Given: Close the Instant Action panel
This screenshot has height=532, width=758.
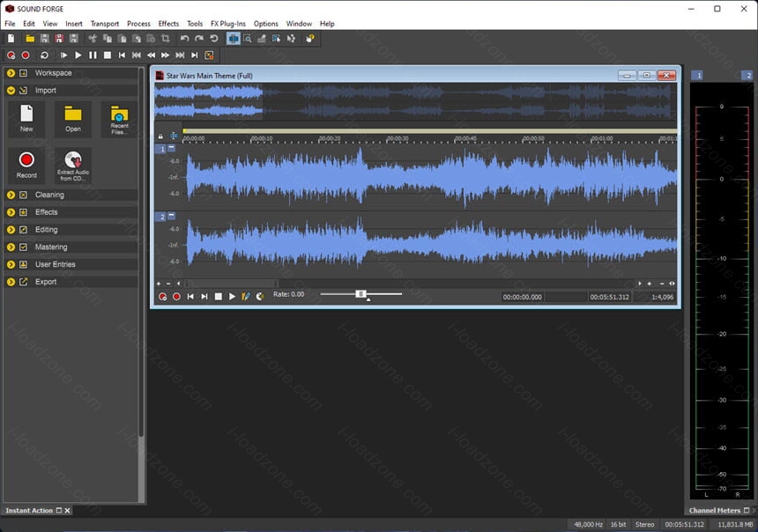Looking at the screenshot, I should tap(68, 510).
